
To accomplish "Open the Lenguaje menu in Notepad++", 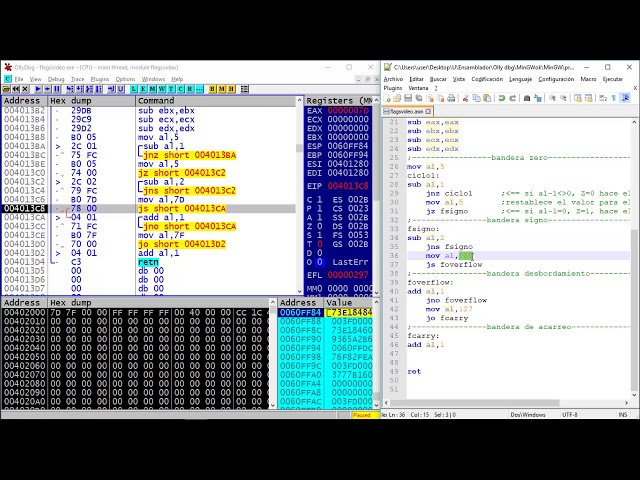I will click(520, 79).
